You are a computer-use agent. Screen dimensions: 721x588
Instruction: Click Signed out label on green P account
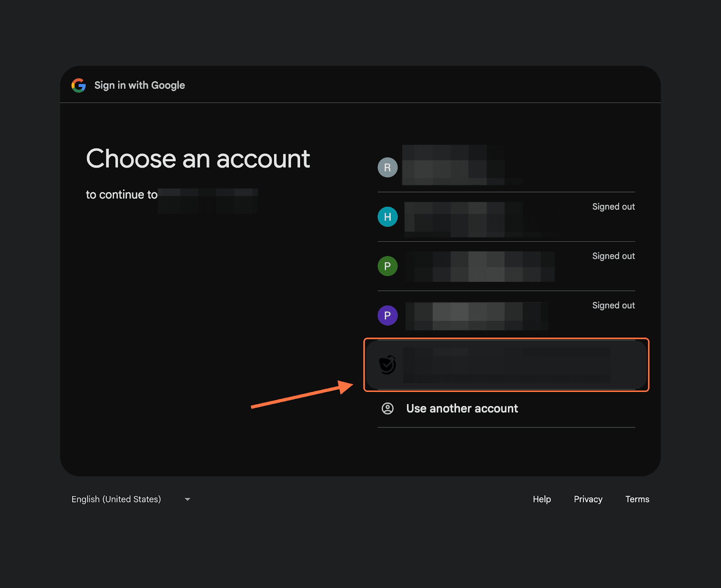[x=613, y=256]
